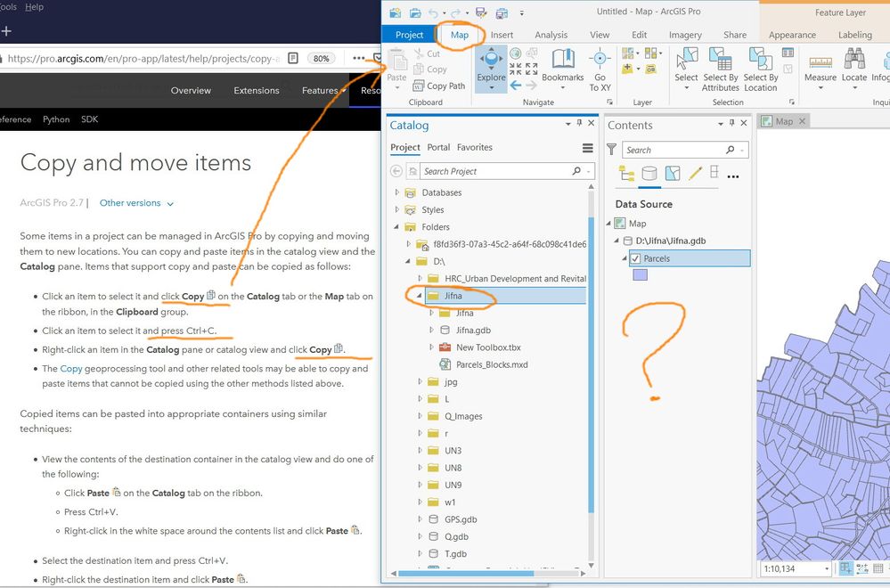This screenshot has width=890, height=588.
Task: Open the Project ribbon tab
Action: pos(409,35)
